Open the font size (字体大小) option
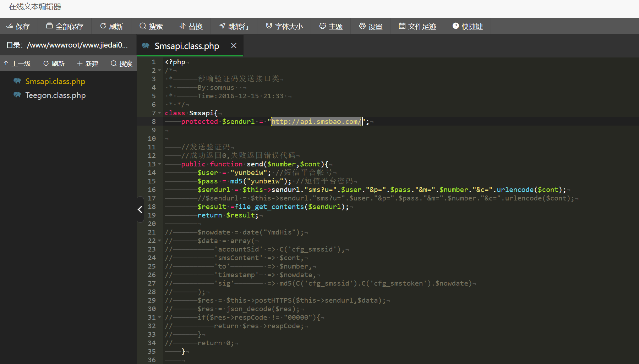639x364 pixels. coord(284,26)
